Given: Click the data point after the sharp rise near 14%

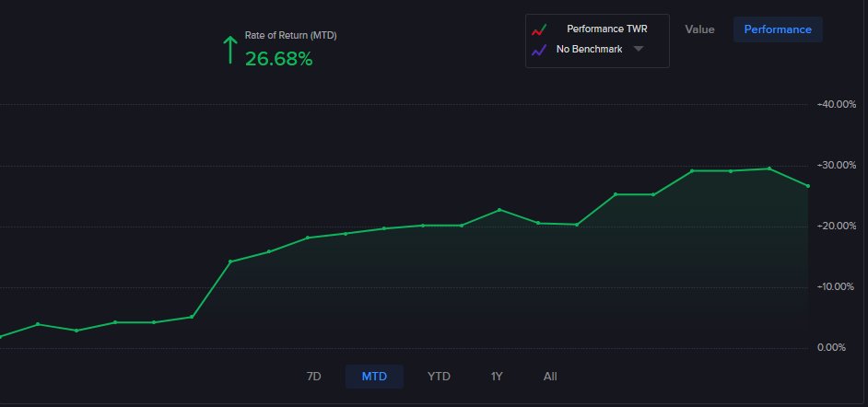Looking at the screenshot, I should (230, 261).
